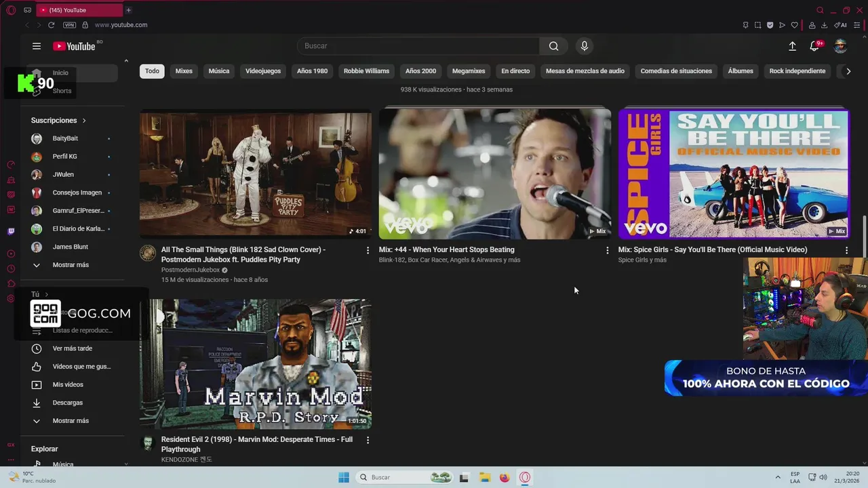Select the Años 2000 filter chip
Image resolution: width=868 pixels, height=488 pixels.
coord(420,71)
